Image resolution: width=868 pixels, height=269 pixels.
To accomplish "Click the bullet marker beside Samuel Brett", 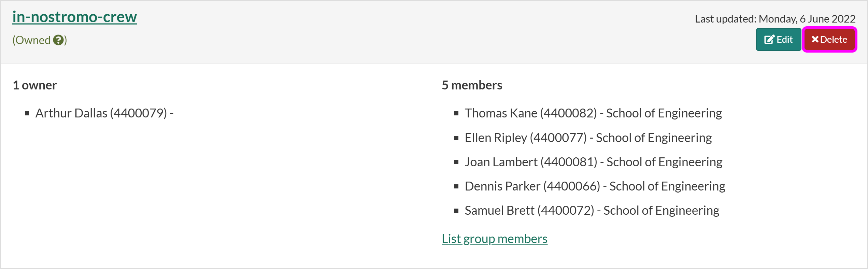I will click(456, 211).
